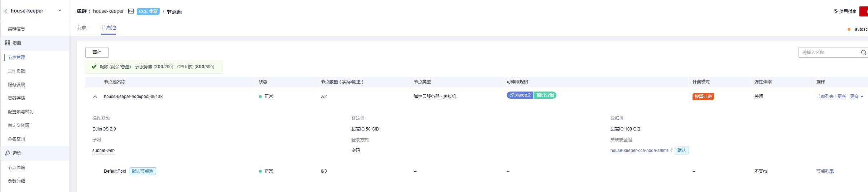Click the 超高IO 100 GiB data disk value
Viewport: 868px width, 192px height.
625,129
